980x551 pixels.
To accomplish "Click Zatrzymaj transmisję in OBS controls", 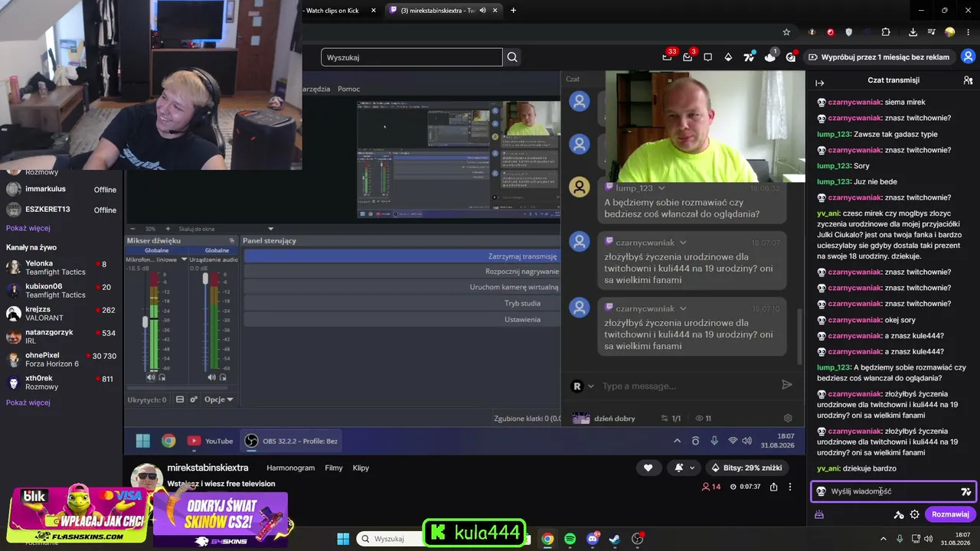I will [402, 256].
